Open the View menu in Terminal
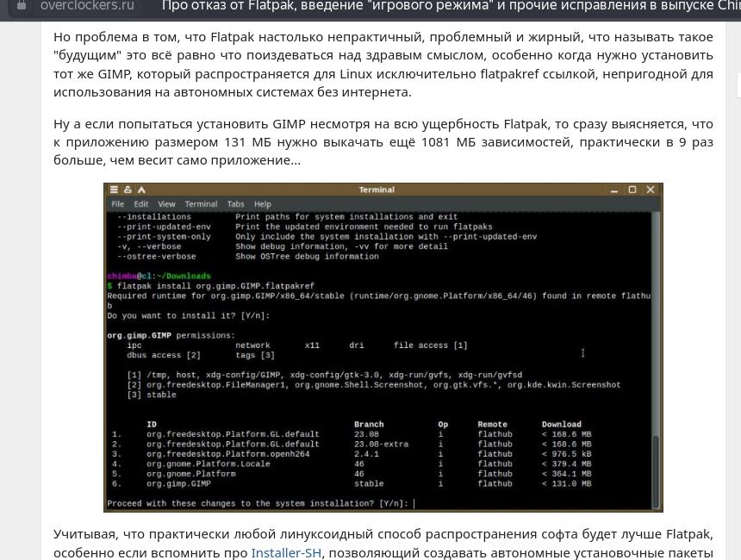This screenshot has width=741, height=560. tap(166, 204)
